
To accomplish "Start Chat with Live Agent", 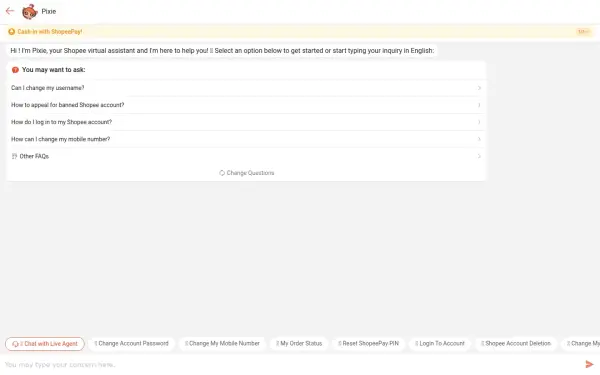I will point(45,344).
